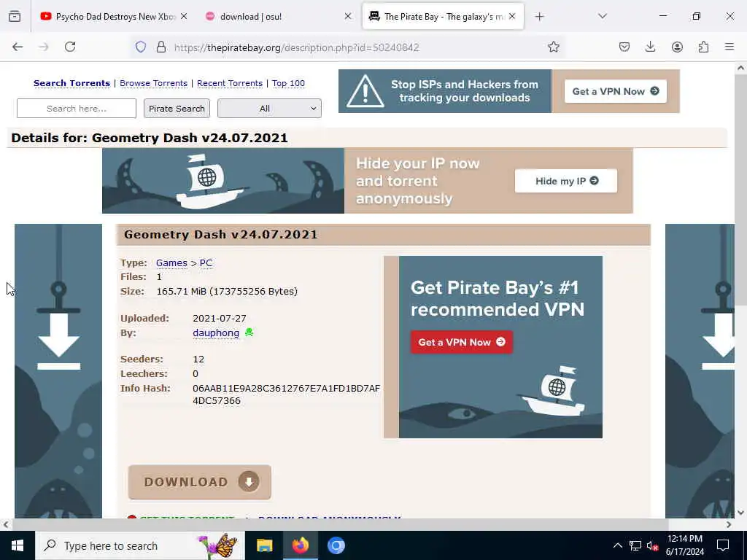
Task: Click taskbar Type here to search box
Action: point(140,545)
